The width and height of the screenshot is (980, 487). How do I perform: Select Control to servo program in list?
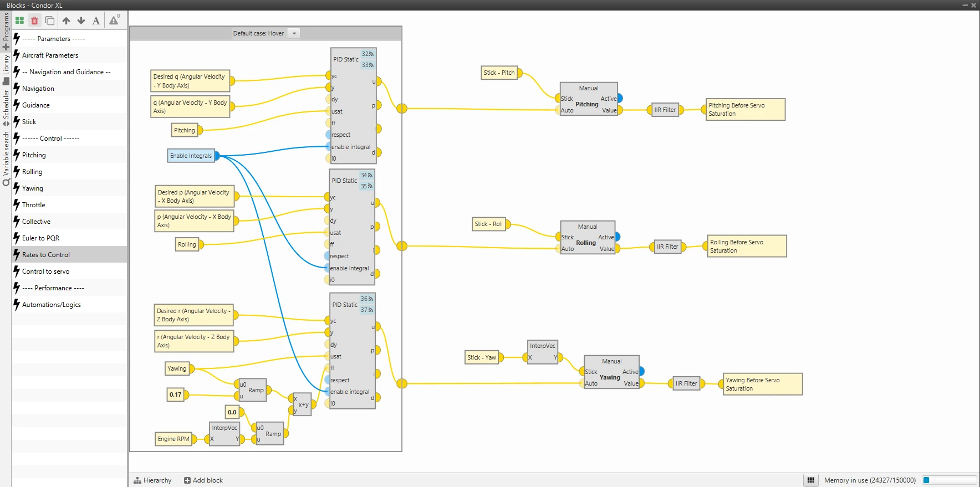[x=46, y=271]
